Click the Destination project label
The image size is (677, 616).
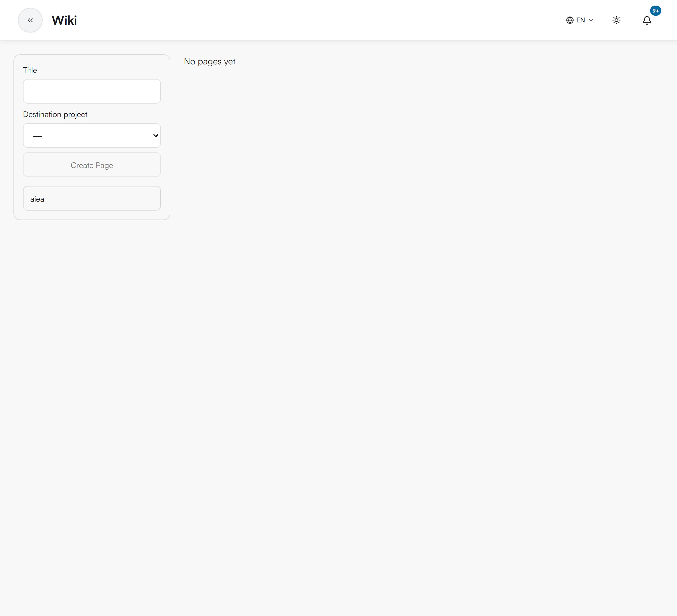(x=55, y=115)
